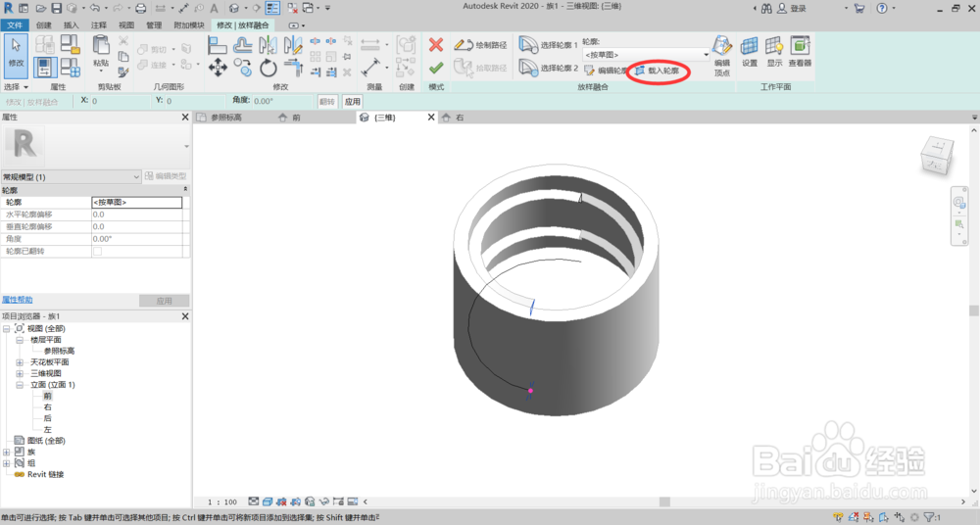Click 设置 (Set) work plane icon

[750, 52]
